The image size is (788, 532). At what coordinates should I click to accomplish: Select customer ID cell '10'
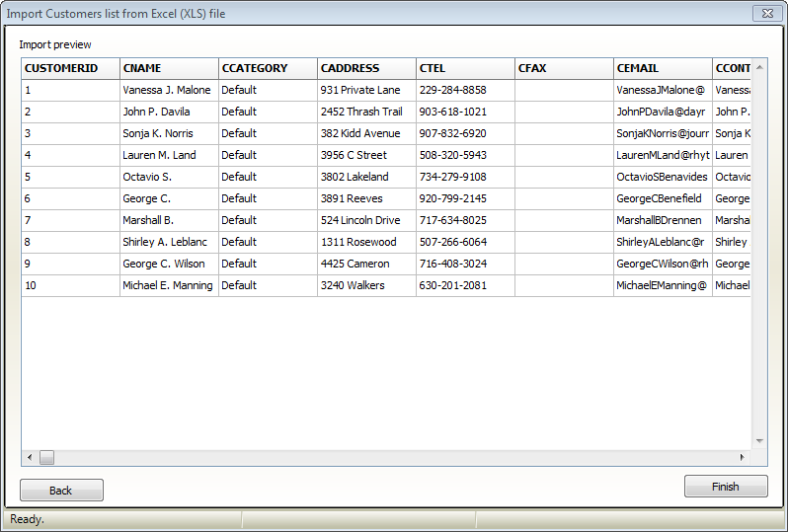70,285
